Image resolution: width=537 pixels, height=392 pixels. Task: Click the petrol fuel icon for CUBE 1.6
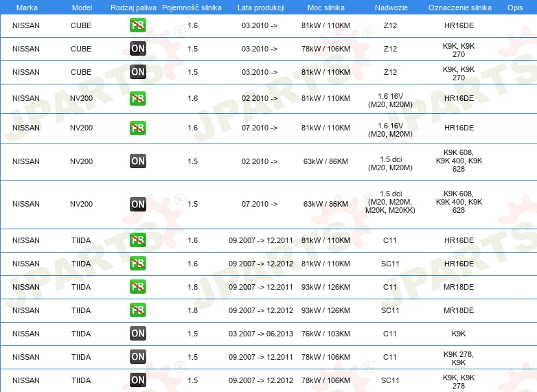[x=137, y=25]
